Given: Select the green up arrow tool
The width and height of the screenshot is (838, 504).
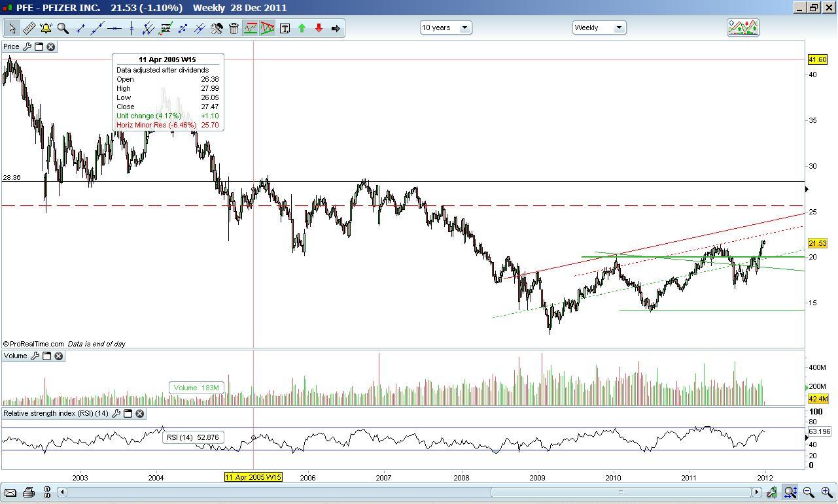Looking at the screenshot, I should 302,28.
